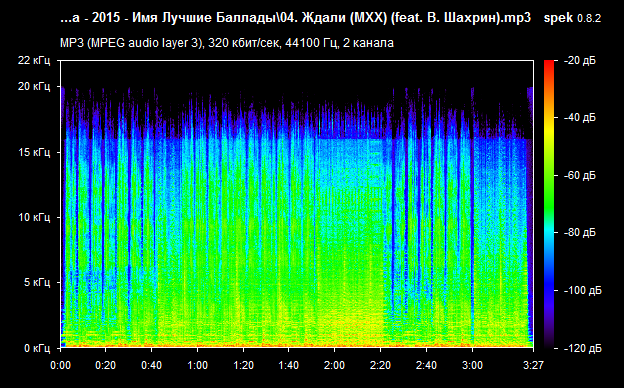This screenshot has width=624, height=388.
Task: Click the -60 дБ level label
Action: pos(580,175)
